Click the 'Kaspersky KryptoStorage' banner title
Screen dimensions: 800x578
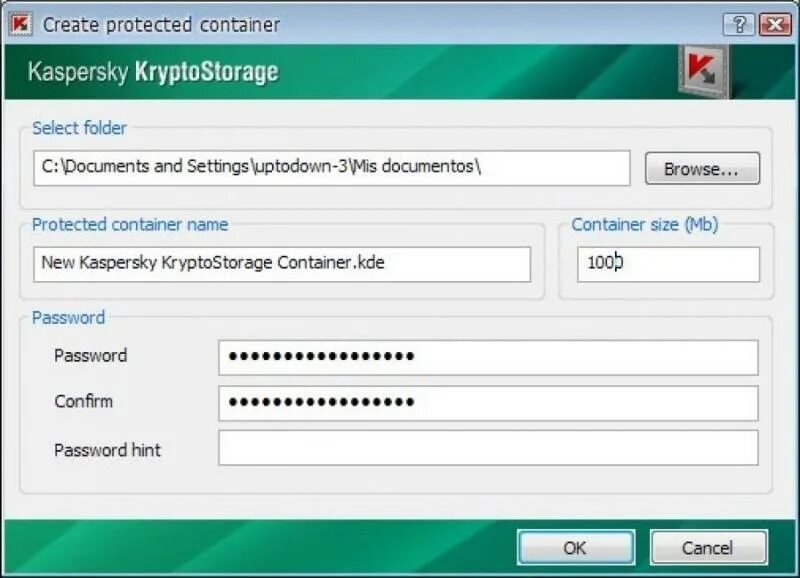coord(153,71)
